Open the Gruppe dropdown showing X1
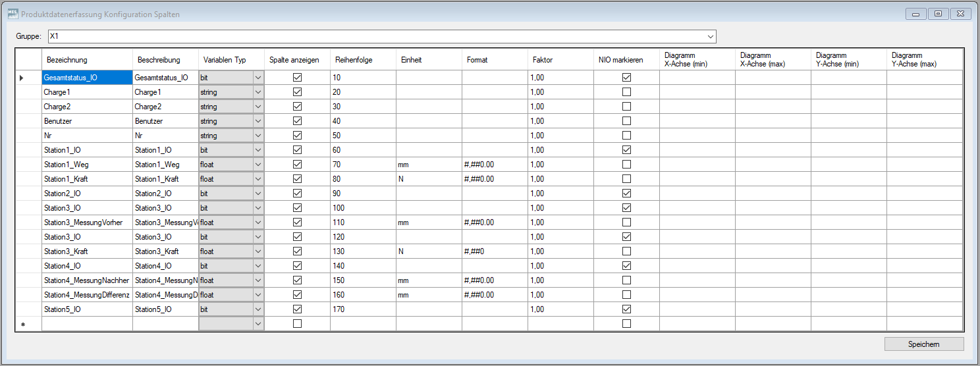The height and width of the screenshot is (366, 980). point(710,36)
